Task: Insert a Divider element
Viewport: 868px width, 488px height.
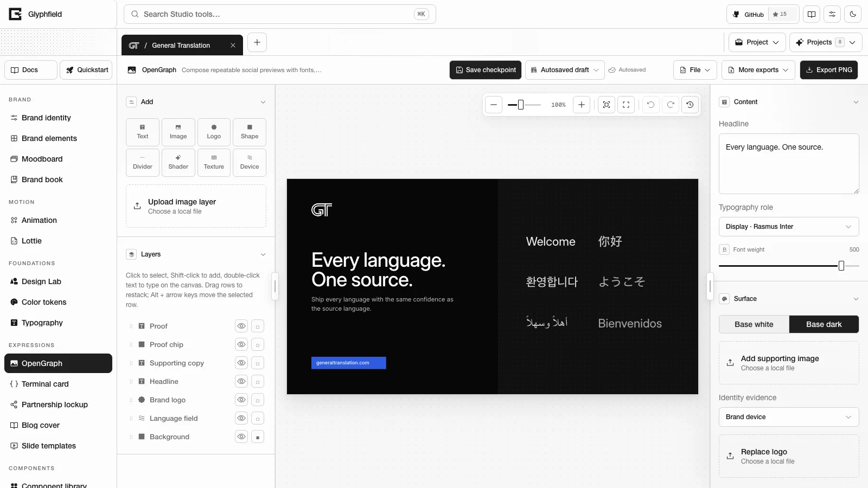Action: point(143,163)
